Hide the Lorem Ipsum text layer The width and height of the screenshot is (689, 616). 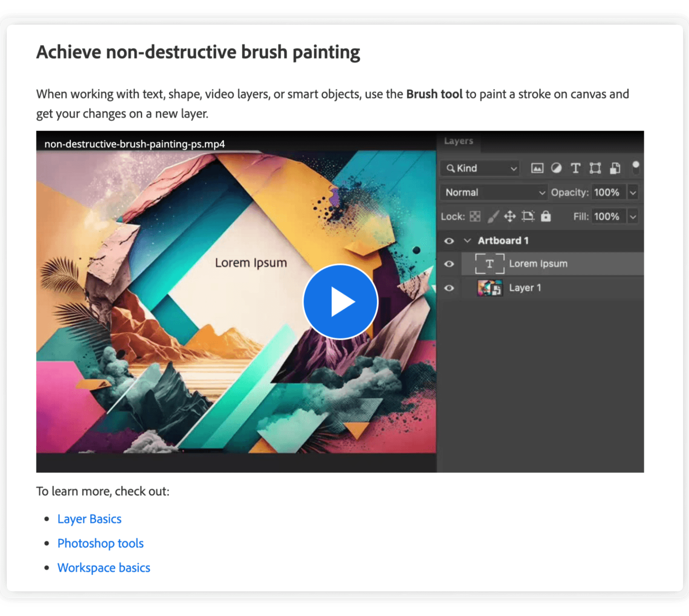(449, 264)
